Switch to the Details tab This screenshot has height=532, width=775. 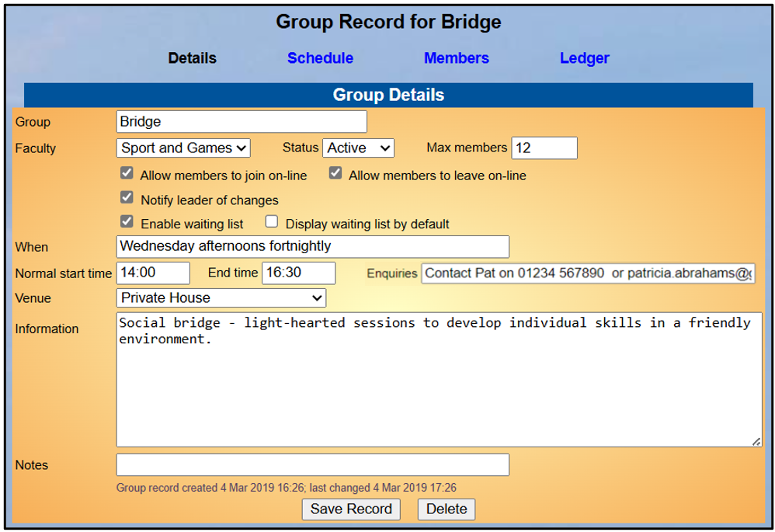coord(193,57)
